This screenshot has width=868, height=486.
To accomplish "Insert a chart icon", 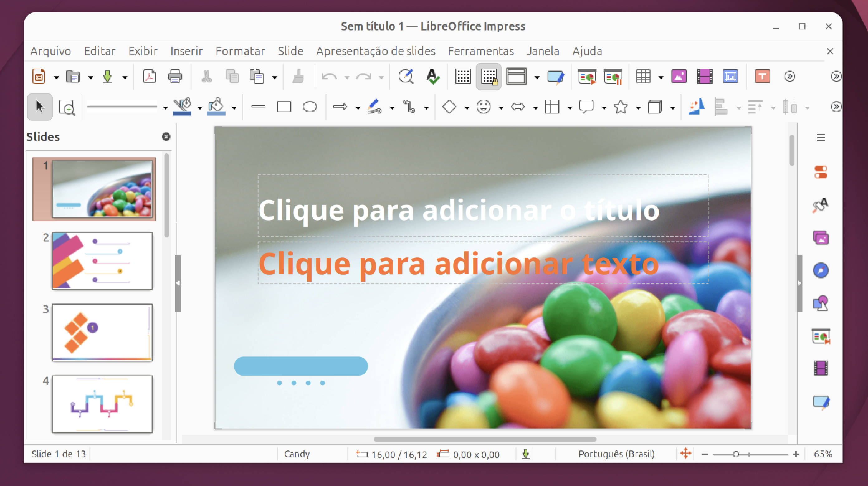I will [731, 77].
